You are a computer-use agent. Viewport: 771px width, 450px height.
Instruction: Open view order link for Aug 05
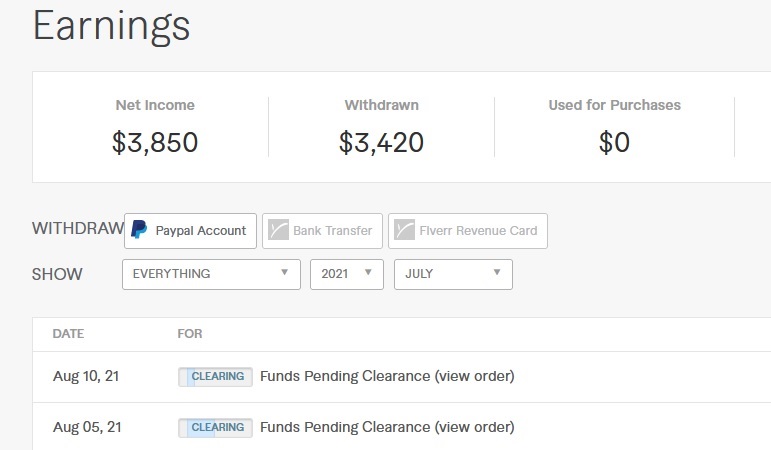474,427
